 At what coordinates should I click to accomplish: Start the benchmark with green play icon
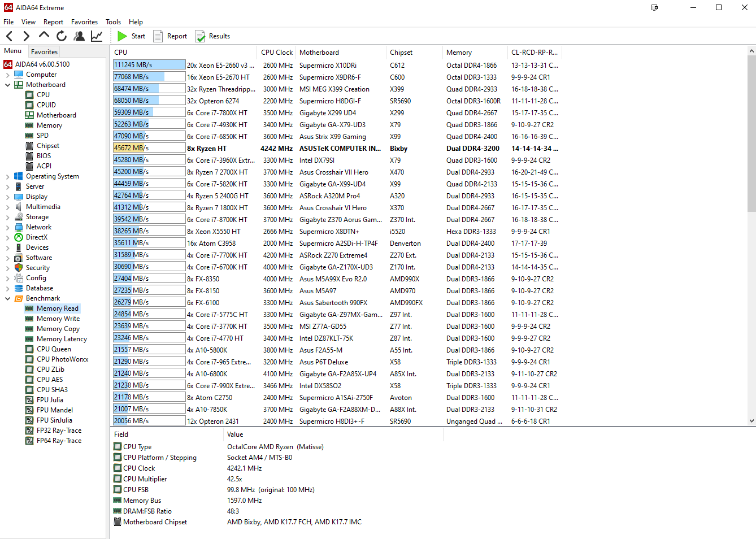coord(122,36)
